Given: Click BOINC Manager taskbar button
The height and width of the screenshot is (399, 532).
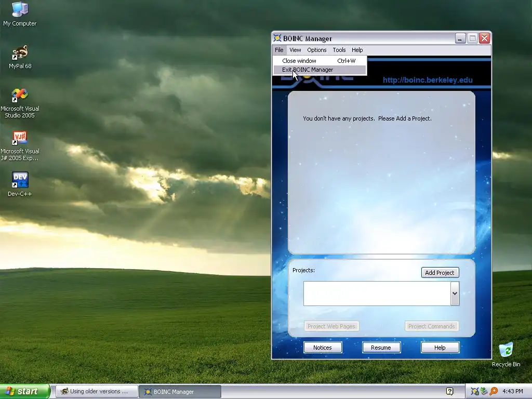Looking at the screenshot, I should [180, 392].
